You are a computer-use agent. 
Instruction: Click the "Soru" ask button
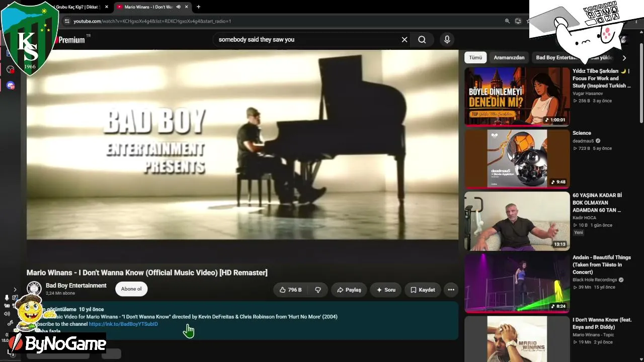point(385,290)
